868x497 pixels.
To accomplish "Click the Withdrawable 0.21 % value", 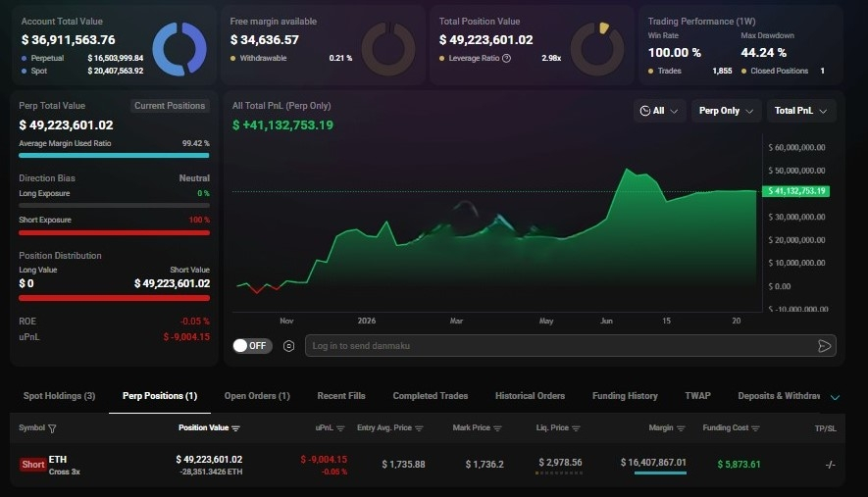I will coord(340,58).
